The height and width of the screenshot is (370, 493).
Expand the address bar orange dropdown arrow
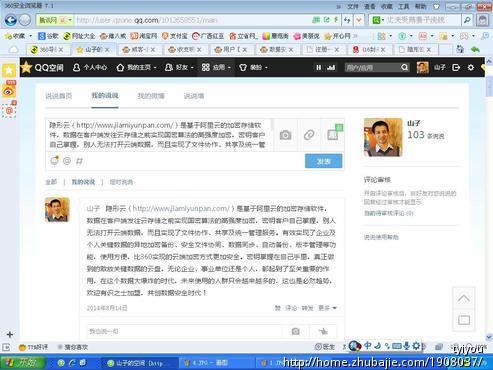point(359,20)
